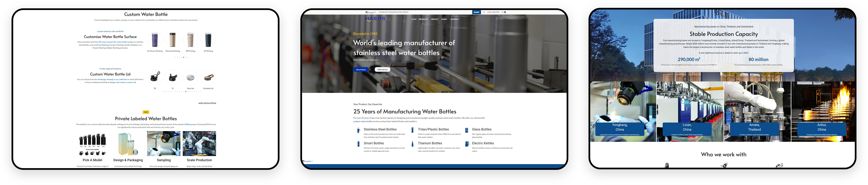This screenshot has width=868, height=185.
Task: Open the LEARN menu item
Action: (444, 19)
